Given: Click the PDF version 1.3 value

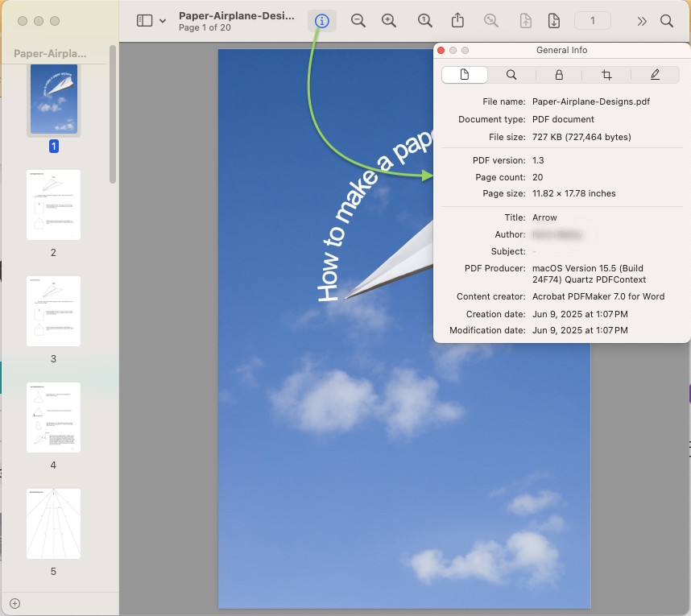Looking at the screenshot, I should 538,160.
